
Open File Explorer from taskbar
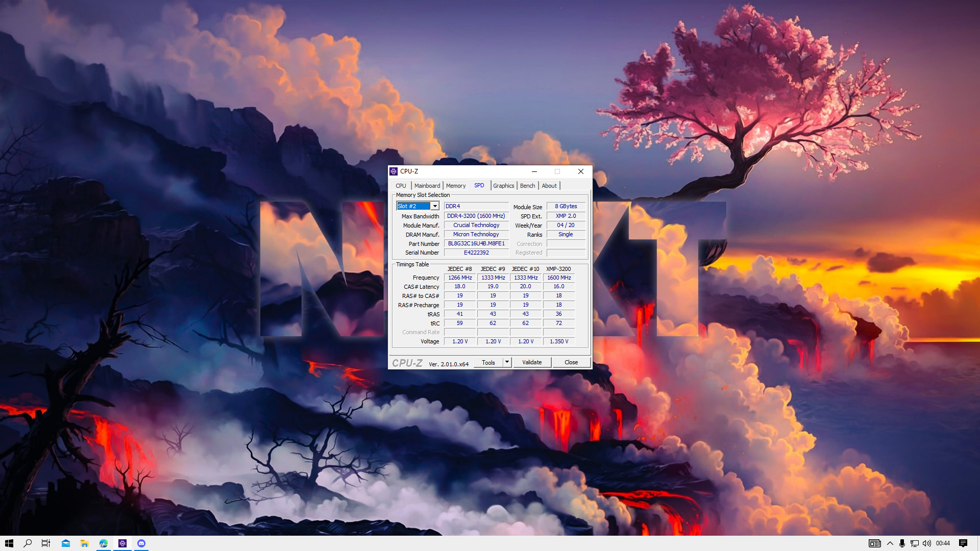pos(85,543)
